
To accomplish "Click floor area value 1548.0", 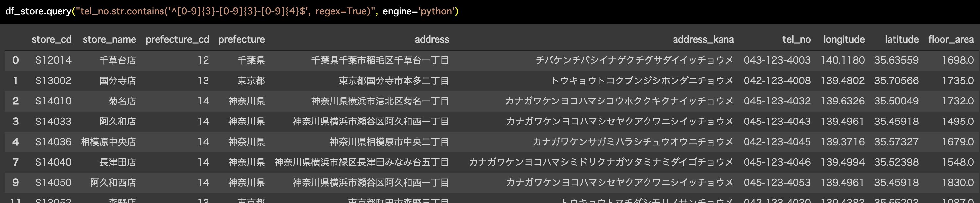I will [x=958, y=162].
